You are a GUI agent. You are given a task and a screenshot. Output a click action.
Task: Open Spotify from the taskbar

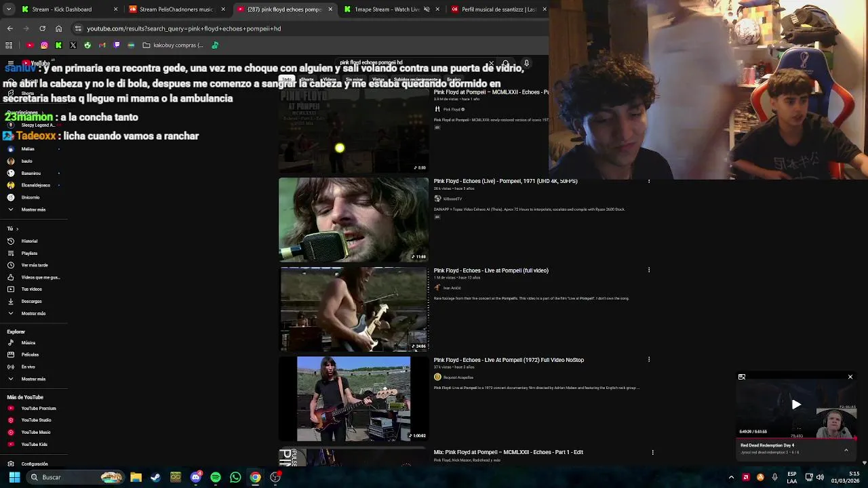coord(216,477)
